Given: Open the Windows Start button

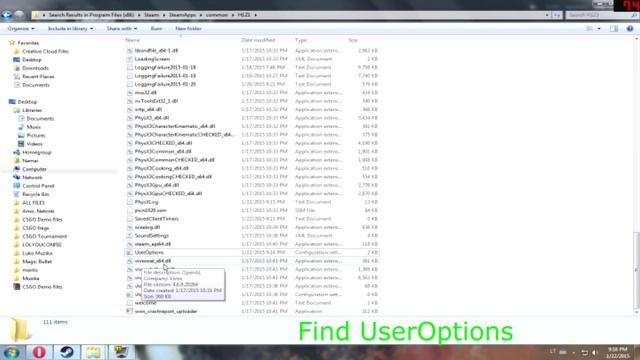Looking at the screenshot, I should 11,352.
